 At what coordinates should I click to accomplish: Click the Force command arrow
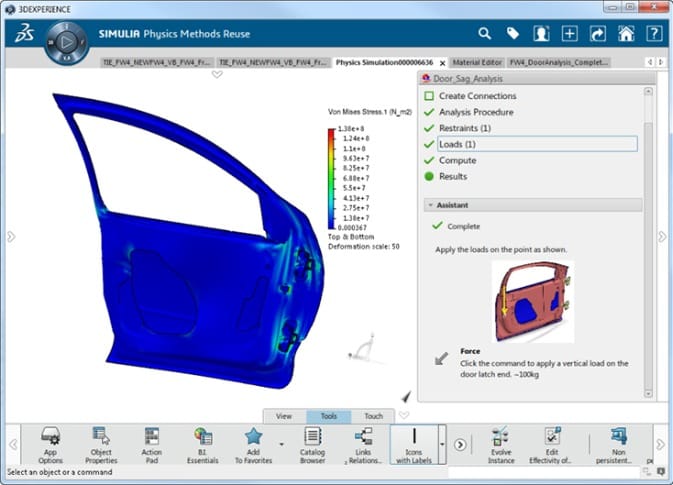(441, 358)
